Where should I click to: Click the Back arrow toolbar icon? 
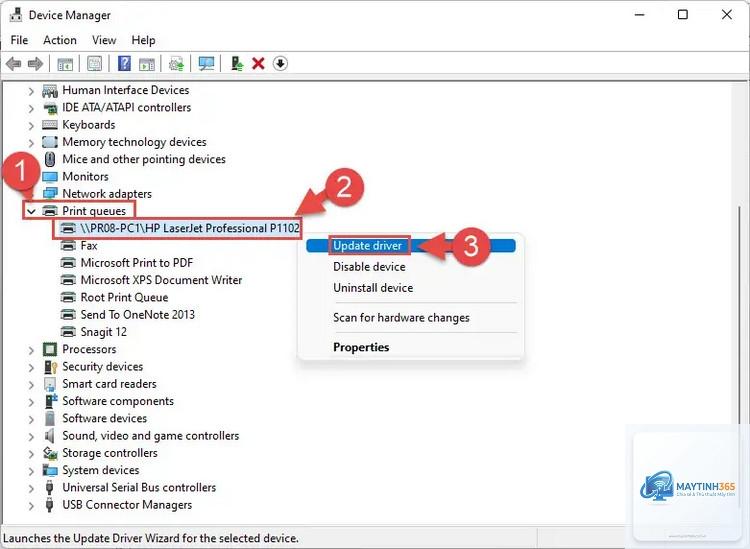coord(14,63)
